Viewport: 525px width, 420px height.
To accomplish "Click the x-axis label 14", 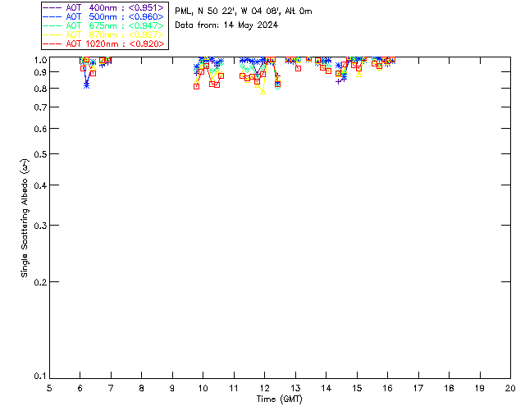I will coord(326,388).
